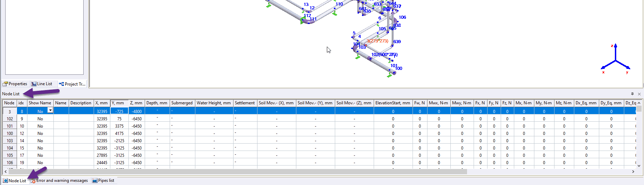Click Y value -725 in node 3 row

[x=119, y=111]
